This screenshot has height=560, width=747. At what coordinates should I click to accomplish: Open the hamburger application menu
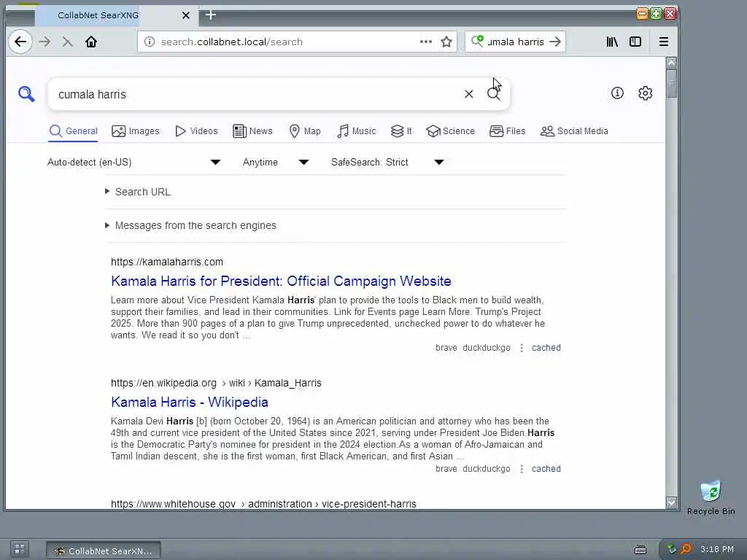pos(664,42)
